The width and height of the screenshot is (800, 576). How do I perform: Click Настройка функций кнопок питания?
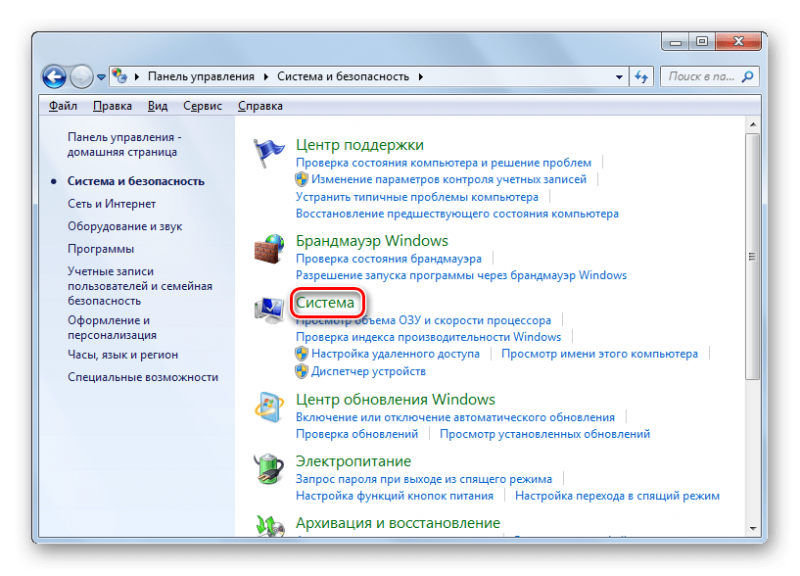click(394, 496)
